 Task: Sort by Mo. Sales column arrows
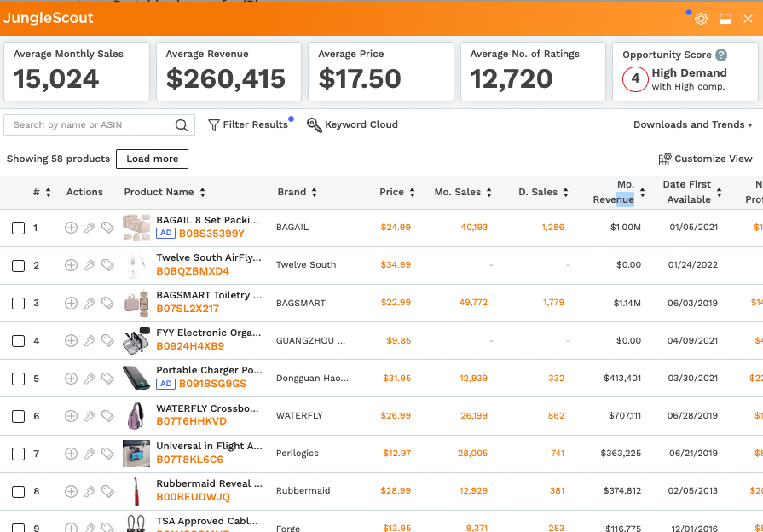click(489, 193)
